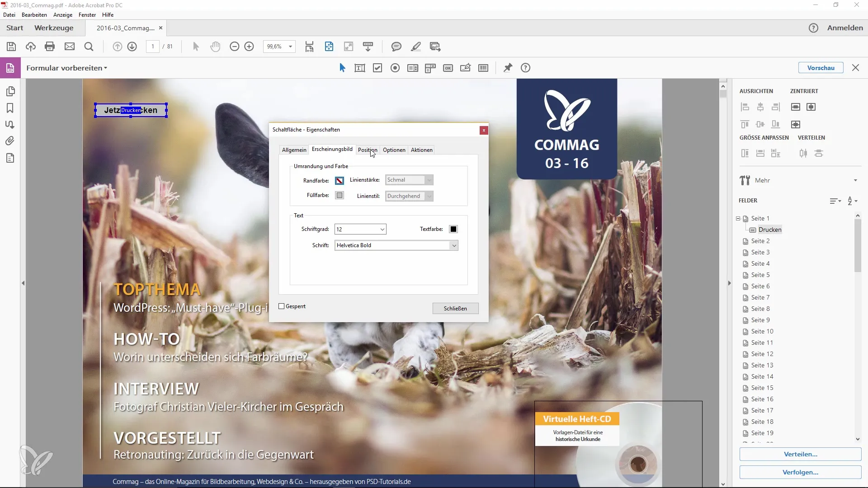Switch to the Position tab

point(368,150)
